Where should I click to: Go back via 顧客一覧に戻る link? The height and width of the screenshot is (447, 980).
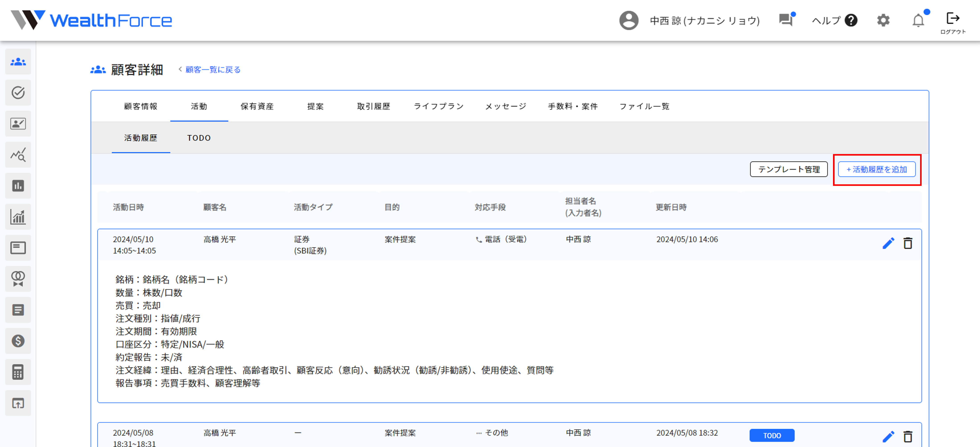click(x=213, y=69)
